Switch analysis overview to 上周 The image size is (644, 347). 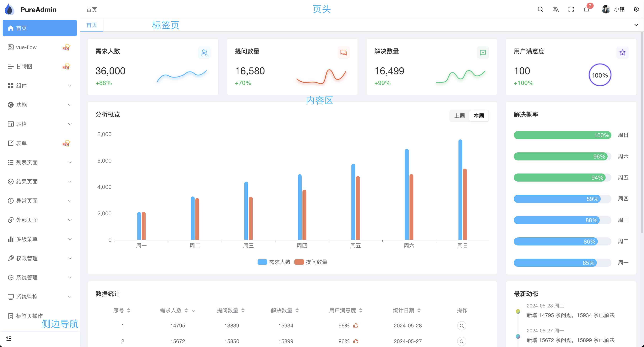[x=459, y=116]
